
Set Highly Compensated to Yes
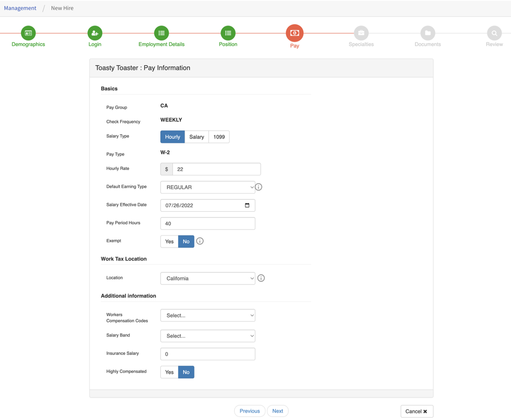click(169, 372)
